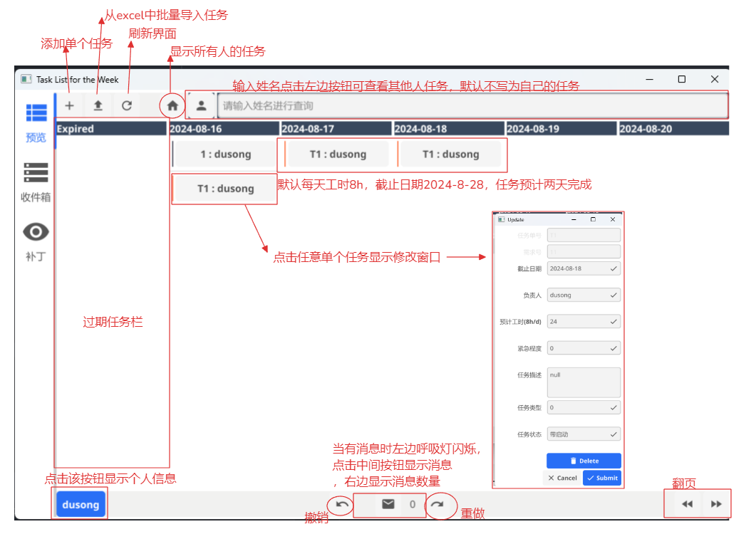
Task: Go to the previous page with the rewind icon
Action: (x=687, y=504)
